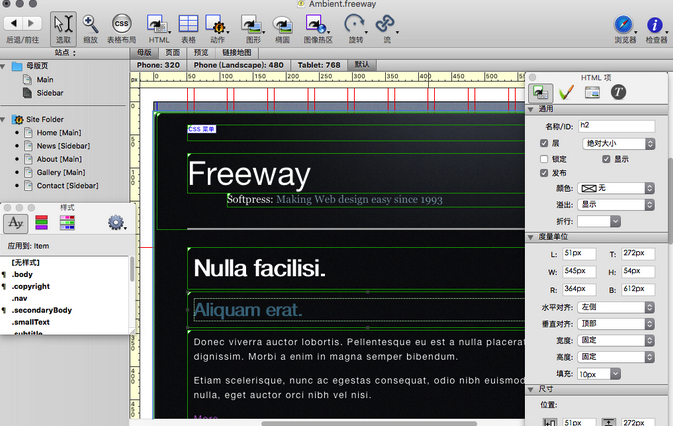Toggle the 层 layer checkbox
673x426 pixels.
[544, 143]
